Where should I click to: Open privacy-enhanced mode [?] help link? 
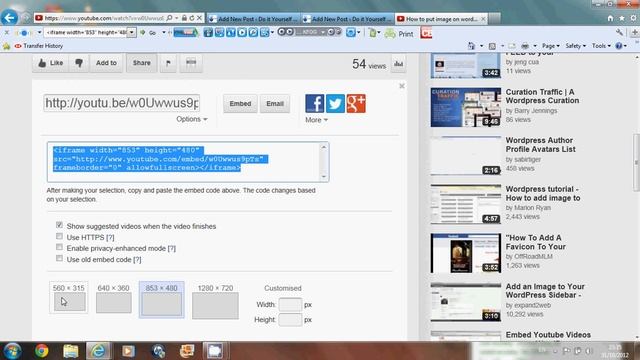(x=172, y=248)
